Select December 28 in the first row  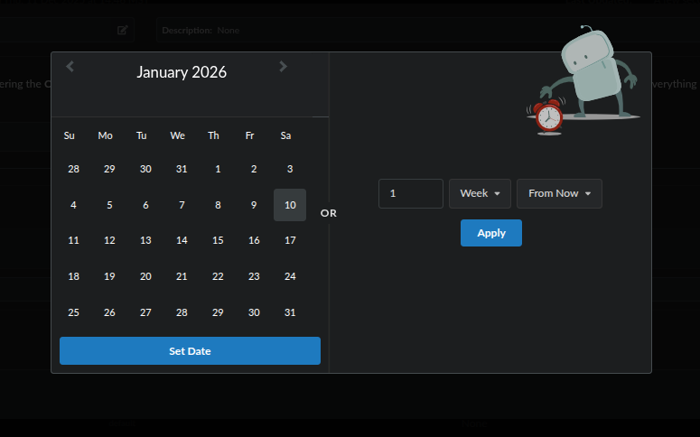click(73, 169)
